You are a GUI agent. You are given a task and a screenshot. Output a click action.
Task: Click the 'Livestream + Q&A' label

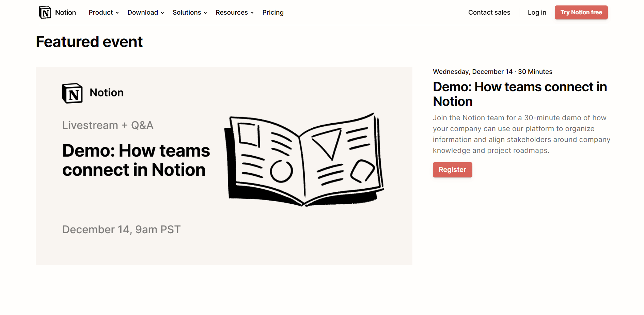[108, 125]
